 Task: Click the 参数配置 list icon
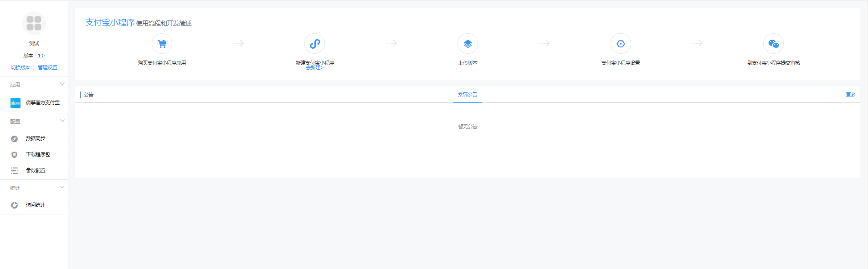[15, 171]
